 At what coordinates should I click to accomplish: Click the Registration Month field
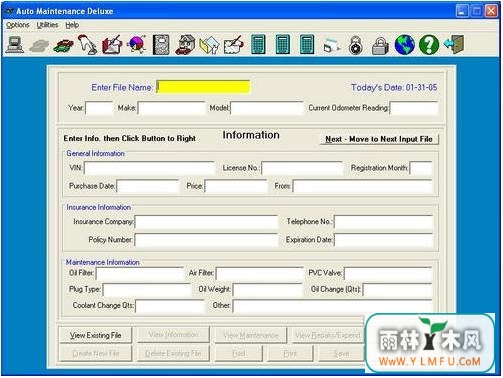[x=421, y=168]
